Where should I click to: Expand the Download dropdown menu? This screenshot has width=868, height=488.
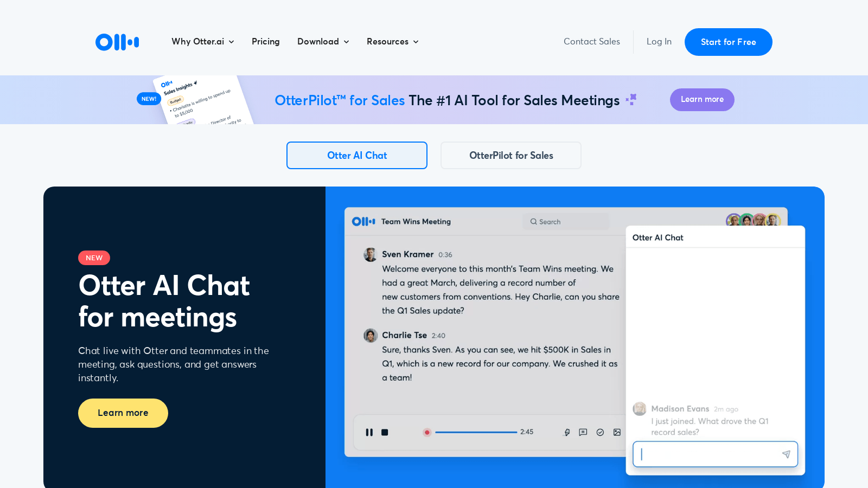323,42
